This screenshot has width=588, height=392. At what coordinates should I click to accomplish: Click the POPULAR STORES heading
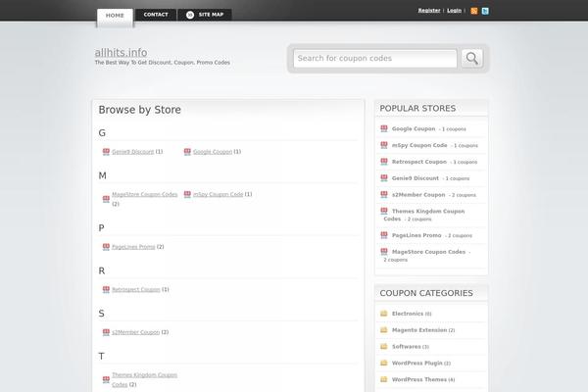point(417,109)
